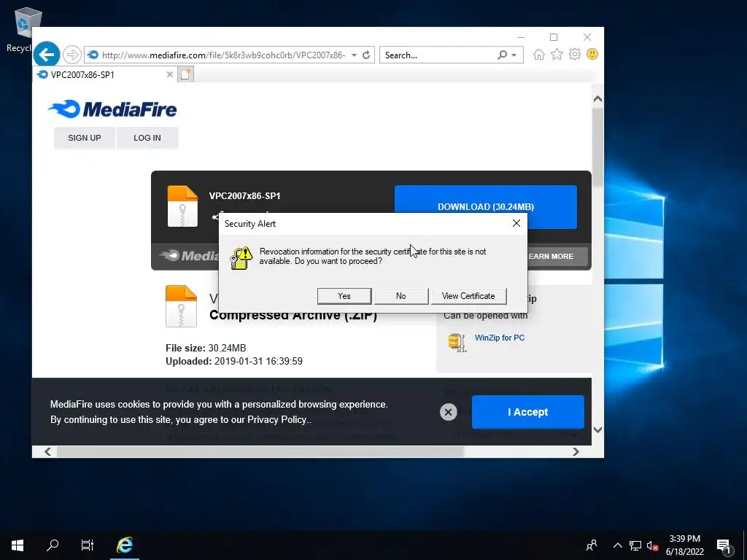
Task: Click the vertical scrollbar down arrow
Action: click(597, 429)
